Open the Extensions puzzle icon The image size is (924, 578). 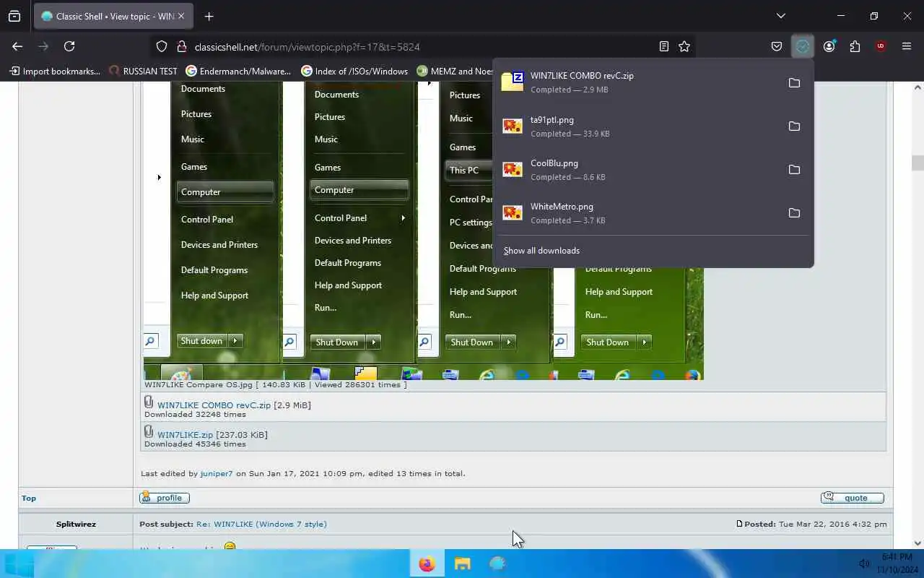pos(855,46)
